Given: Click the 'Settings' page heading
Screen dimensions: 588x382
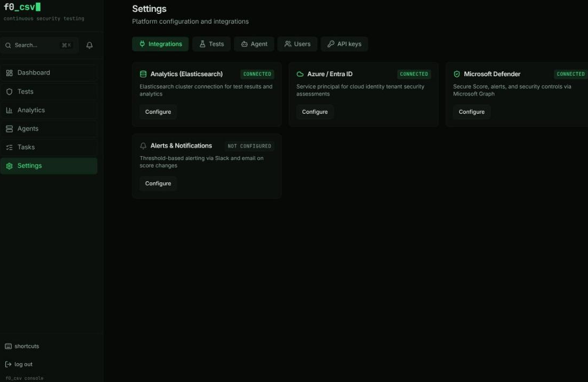Looking at the screenshot, I should (x=149, y=9).
